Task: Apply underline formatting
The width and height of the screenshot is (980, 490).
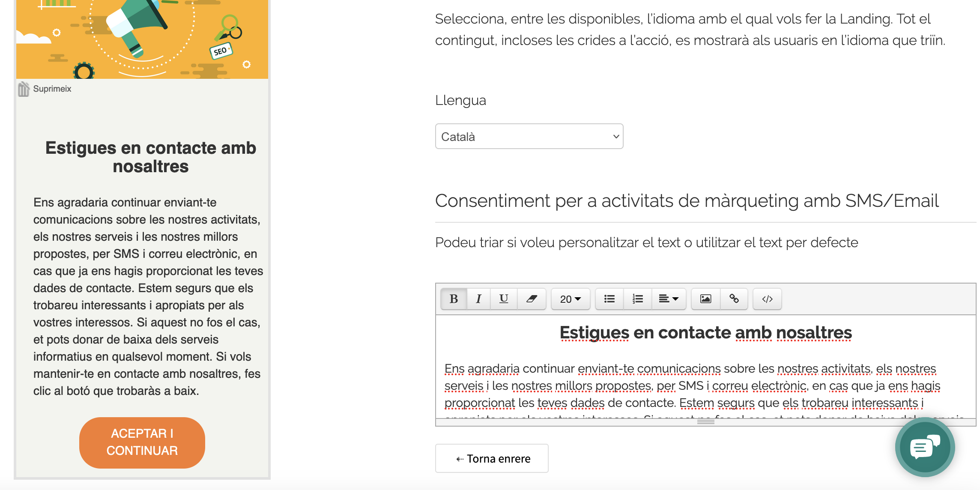Action: click(x=504, y=299)
